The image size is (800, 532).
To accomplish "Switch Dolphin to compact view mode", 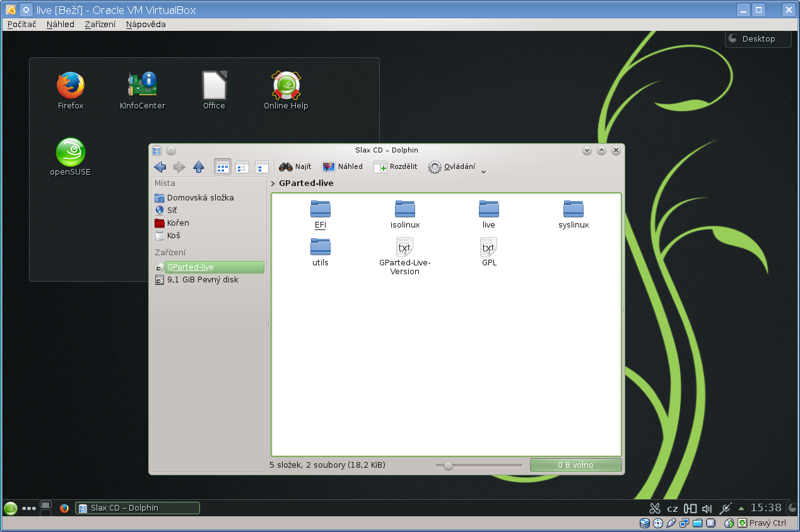I will coord(242,167).
